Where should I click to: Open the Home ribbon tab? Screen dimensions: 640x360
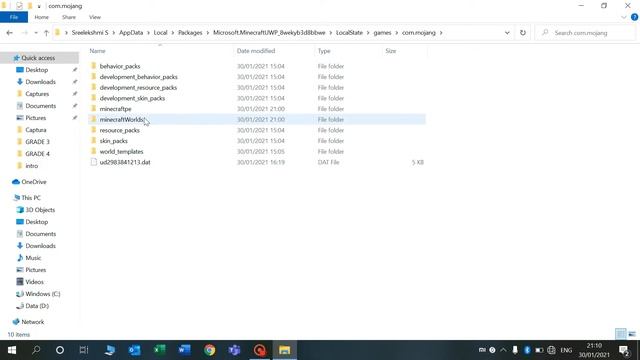(42, 17)
